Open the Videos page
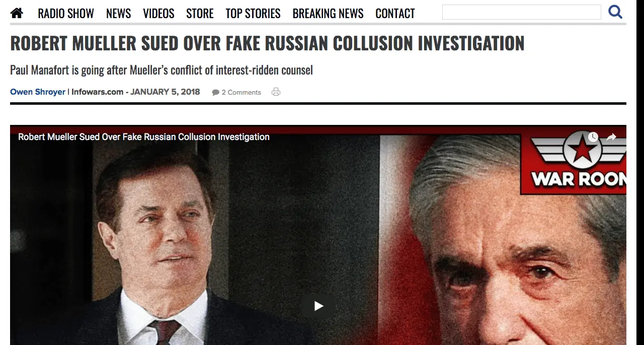This screenshot has width=644, height=345. coord(158,14)
